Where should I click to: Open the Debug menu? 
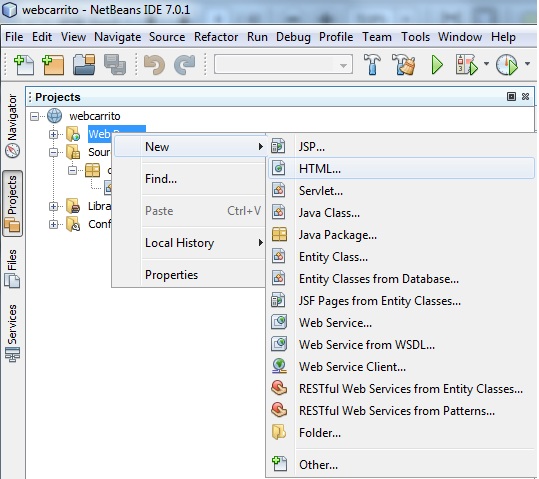(293, 37)
